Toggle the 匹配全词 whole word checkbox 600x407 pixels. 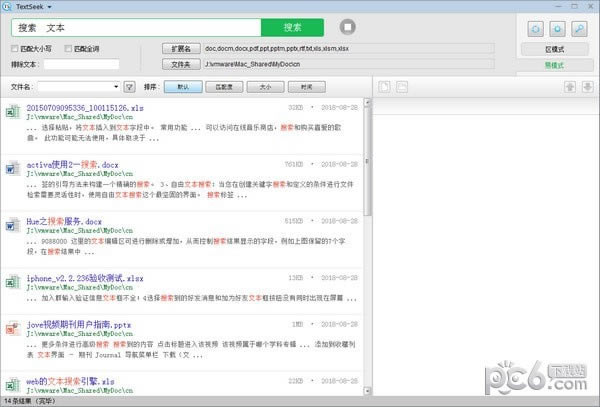tap(68, 48)
